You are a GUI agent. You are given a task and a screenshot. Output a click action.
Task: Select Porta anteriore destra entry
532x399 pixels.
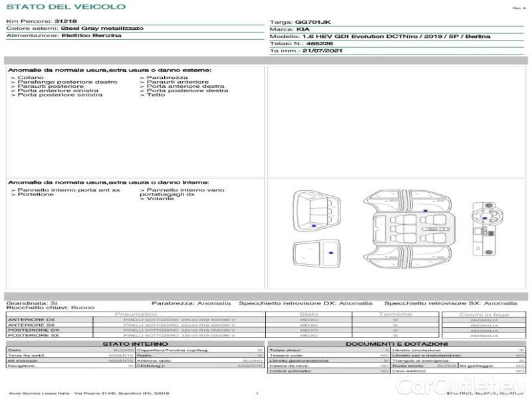tap(182, 86)
